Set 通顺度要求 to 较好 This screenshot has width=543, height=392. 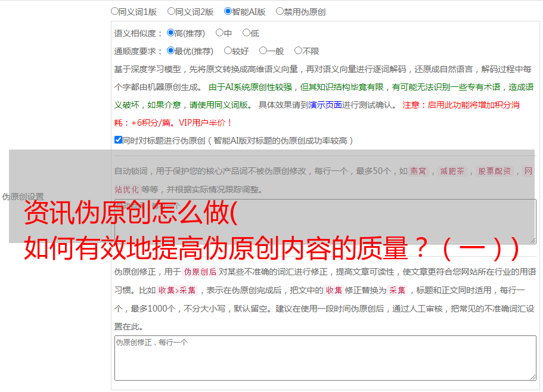[x=228, y=51]
